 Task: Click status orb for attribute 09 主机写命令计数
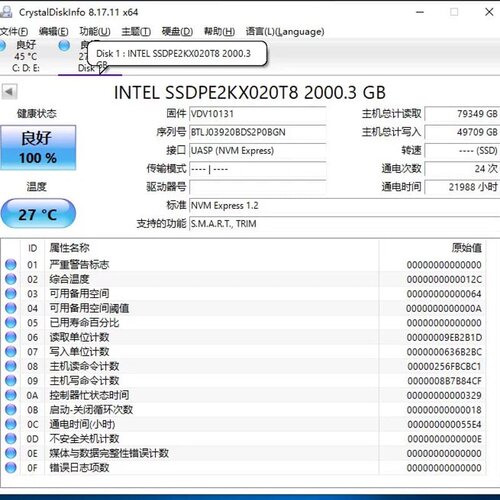11,380
